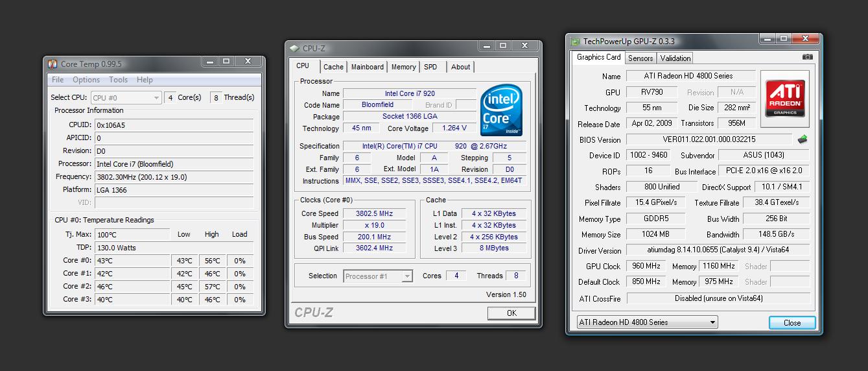Viewport: 868px width, 371px height.
Task: Click the Multiplier value x 19.0
Action: point(374,226)
